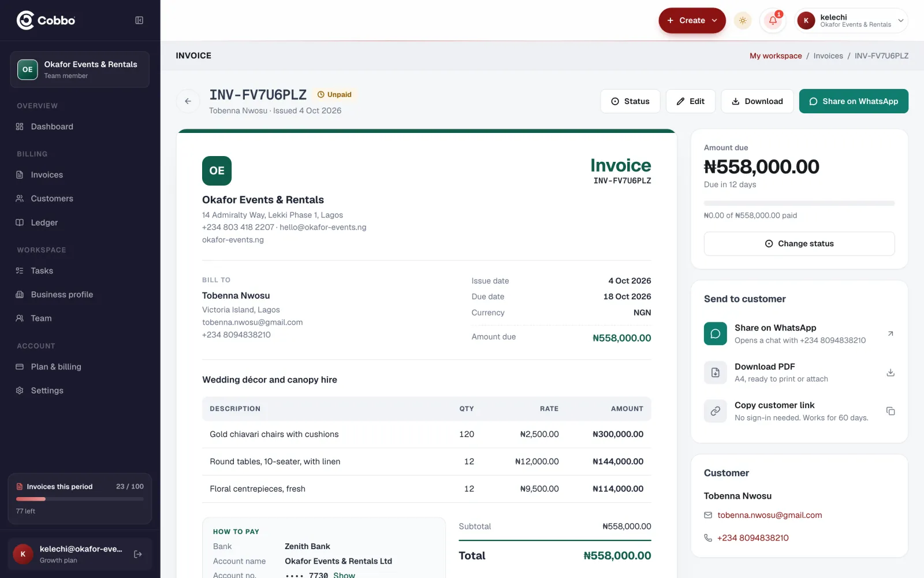Click the phone icon in Customer card

coord(708,538)
